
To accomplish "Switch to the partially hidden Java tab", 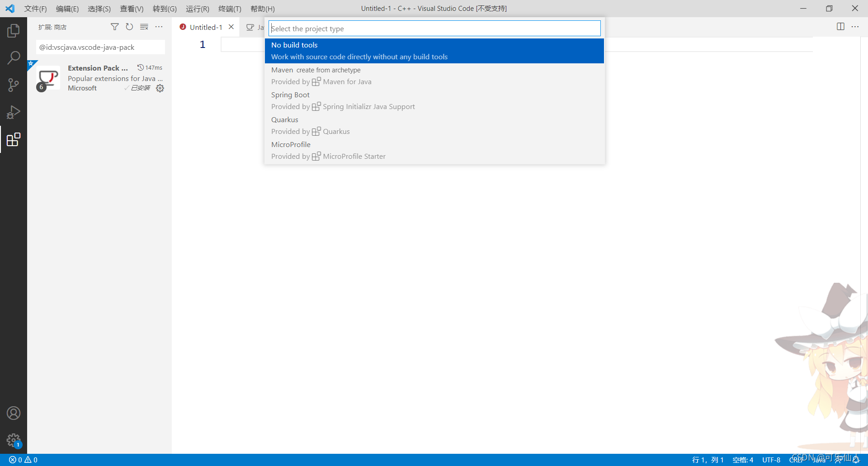I will 255,27.
